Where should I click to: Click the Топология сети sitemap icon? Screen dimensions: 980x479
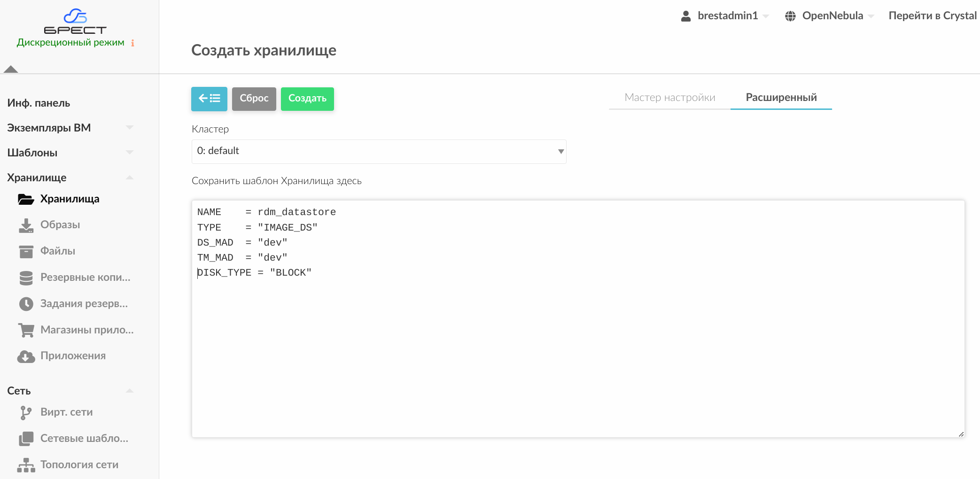pos(26,465)
